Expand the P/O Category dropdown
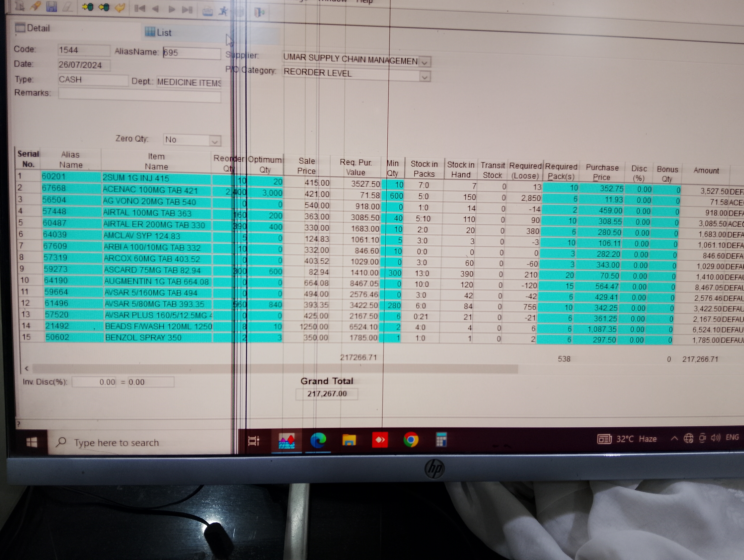Viewport: 744px width, 560px height. click(x=425, y=78)
